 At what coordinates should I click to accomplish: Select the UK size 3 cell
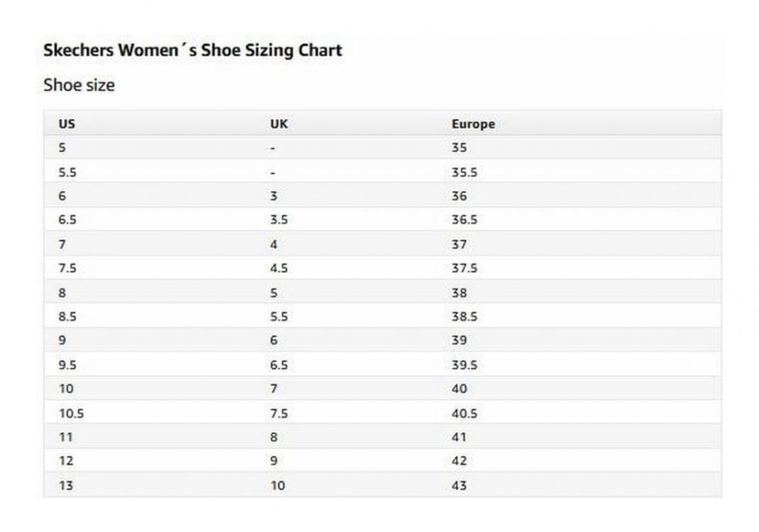[274, 196]
